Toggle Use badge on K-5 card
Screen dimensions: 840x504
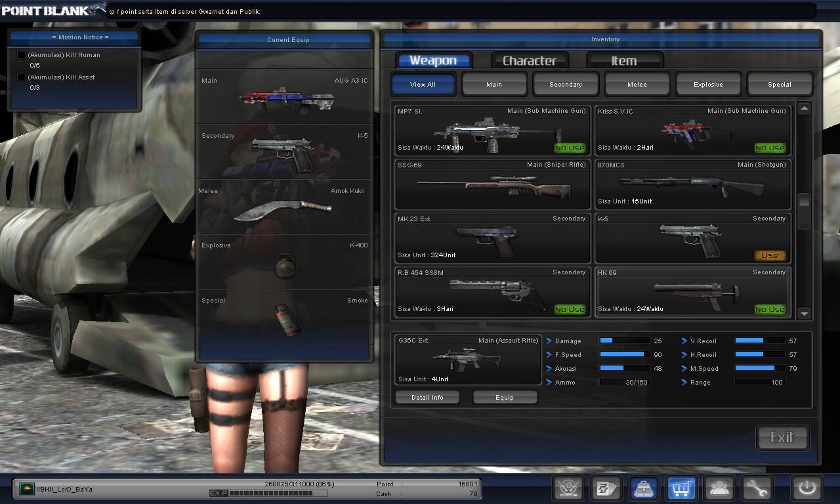coord(770,255)
